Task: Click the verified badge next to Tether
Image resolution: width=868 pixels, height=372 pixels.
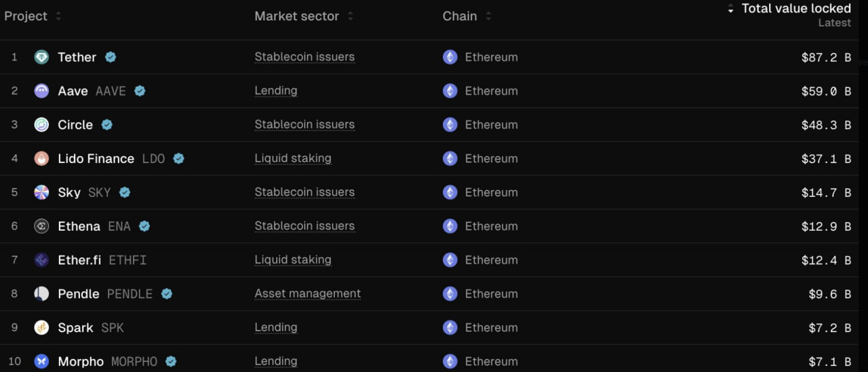Action: [111, 57]
